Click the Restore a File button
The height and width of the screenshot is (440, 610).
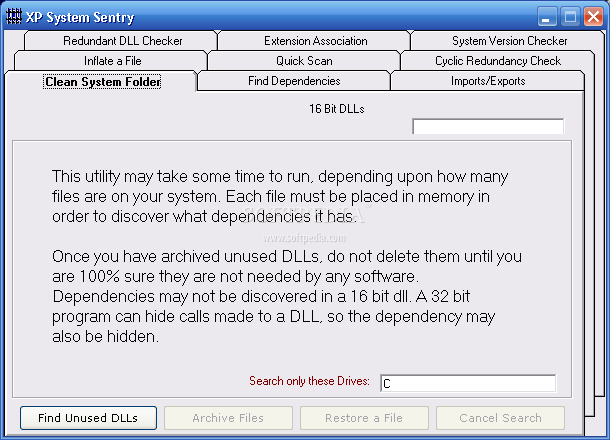(364, 418)
